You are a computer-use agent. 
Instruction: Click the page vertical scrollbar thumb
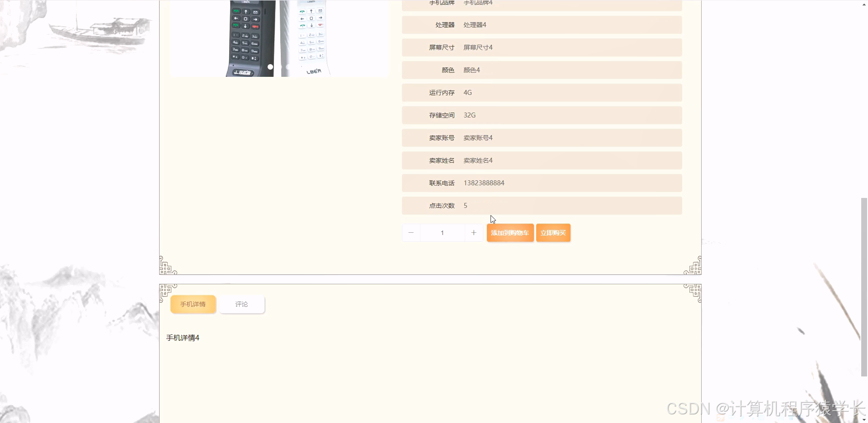pos(864,287)
